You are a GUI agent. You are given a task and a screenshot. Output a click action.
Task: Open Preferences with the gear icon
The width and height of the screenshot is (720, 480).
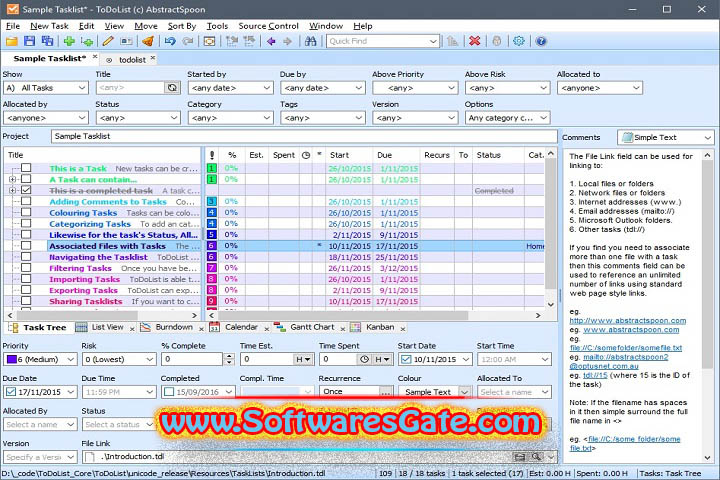pyautogui.click(x=519, y=41)
